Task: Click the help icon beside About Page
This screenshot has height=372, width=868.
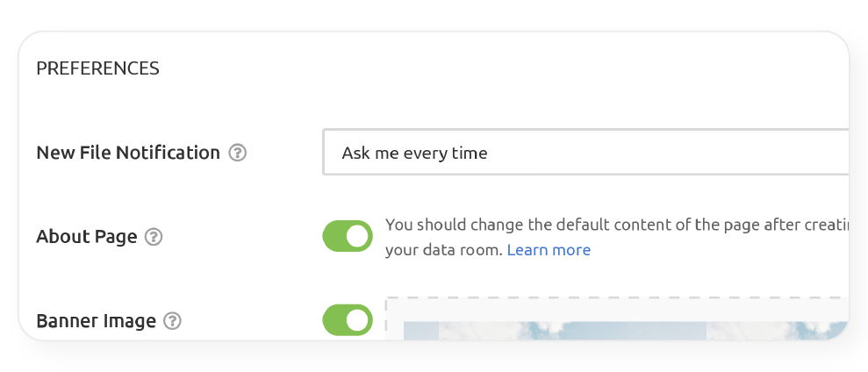Action: point(154,237)
